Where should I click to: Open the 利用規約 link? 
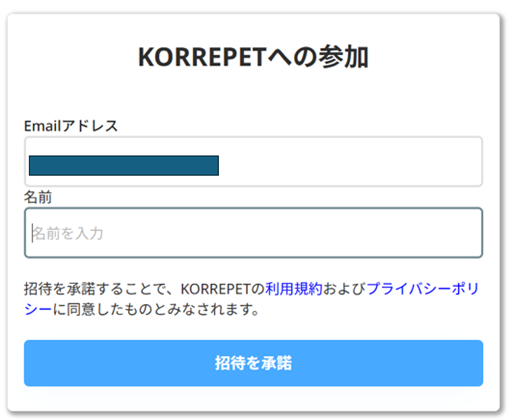[294, 289]
